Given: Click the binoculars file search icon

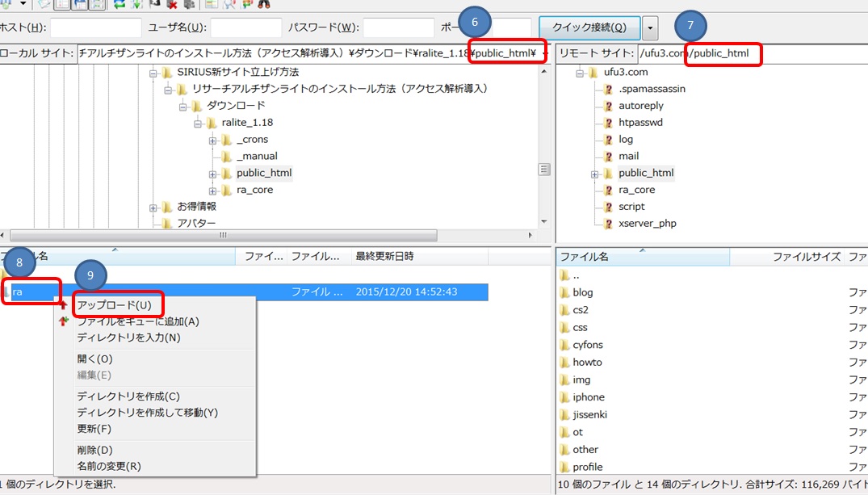Looking at the screenshot, I should point(264,4).
